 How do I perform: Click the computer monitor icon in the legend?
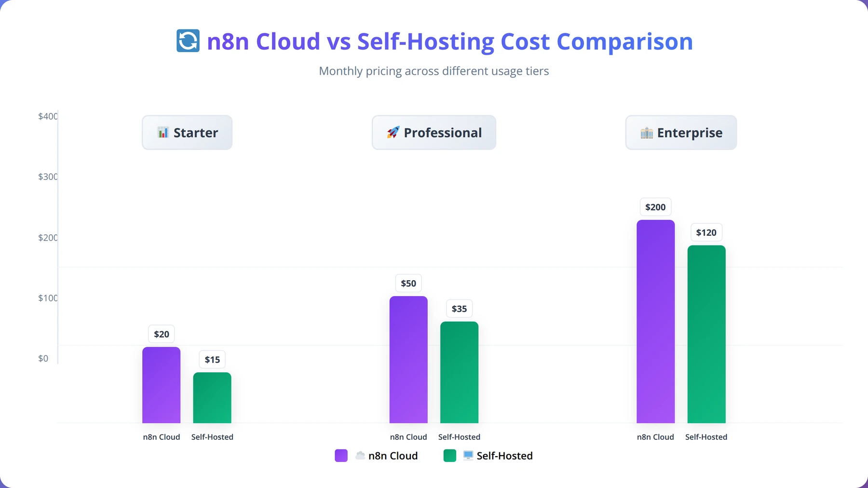[468, 456]
